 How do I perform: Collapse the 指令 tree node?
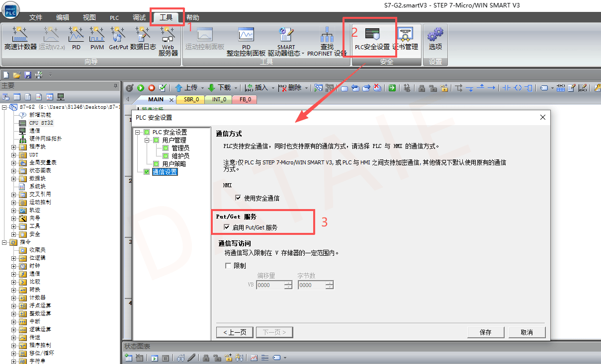pos(4,242)
